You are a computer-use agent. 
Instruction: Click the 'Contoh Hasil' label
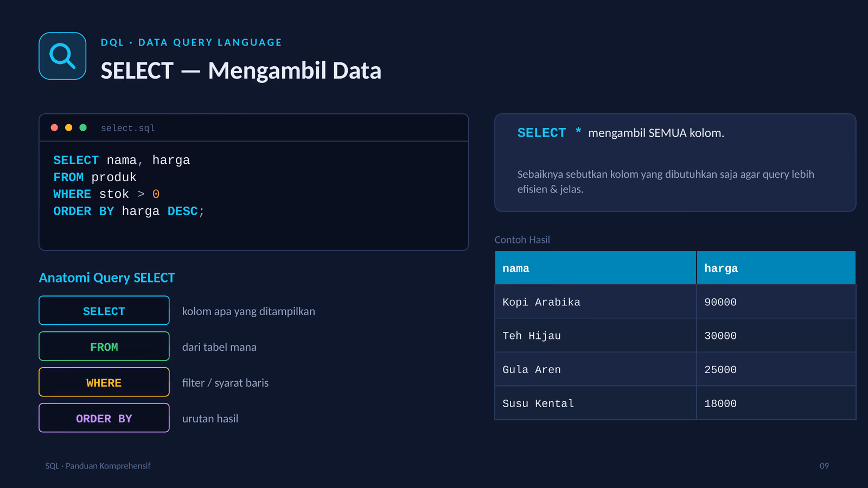(522, 240)
